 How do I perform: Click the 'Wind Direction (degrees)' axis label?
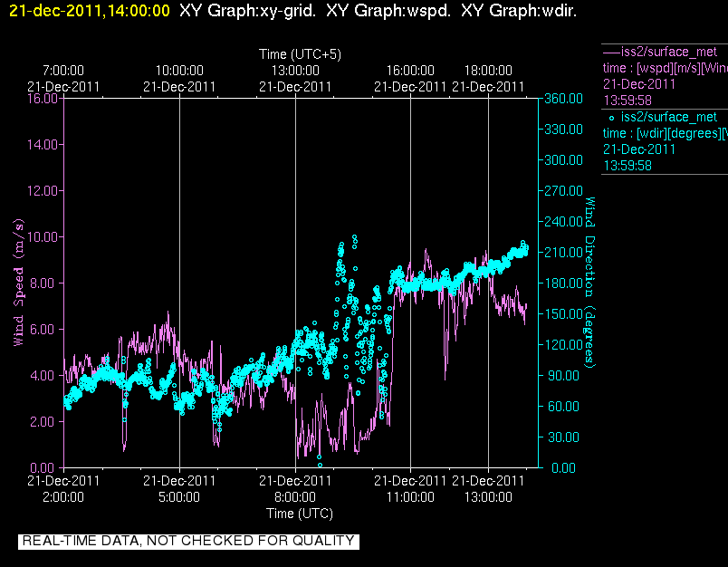click(x=589, y=283)
